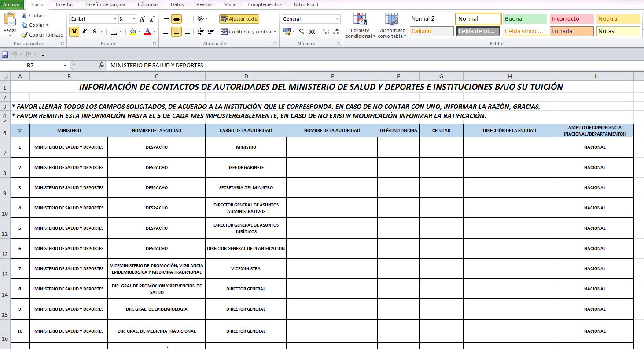Screen dimensions: 644x349
Task: Decrease indent in Alineación group
Action: (201, 32)
